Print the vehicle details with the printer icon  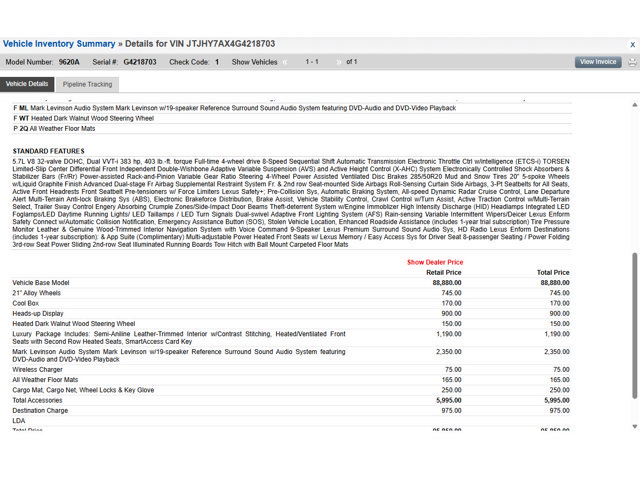tap(632, 62)
